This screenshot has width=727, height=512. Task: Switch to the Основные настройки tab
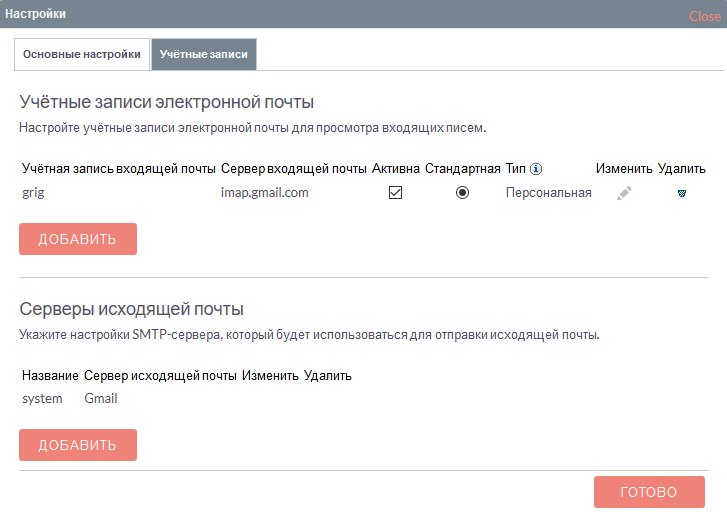tap(82, 54)
